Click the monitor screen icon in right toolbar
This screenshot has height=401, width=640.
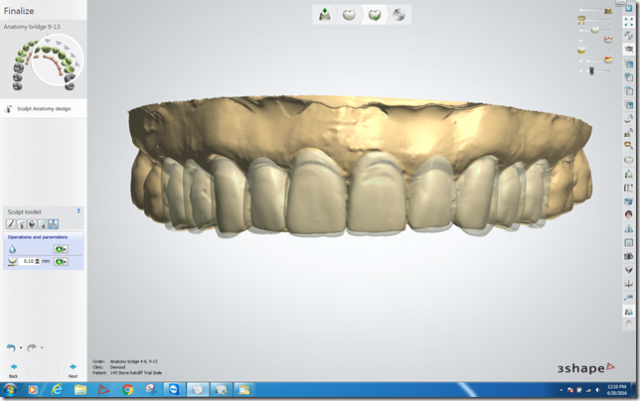[629, 243]
